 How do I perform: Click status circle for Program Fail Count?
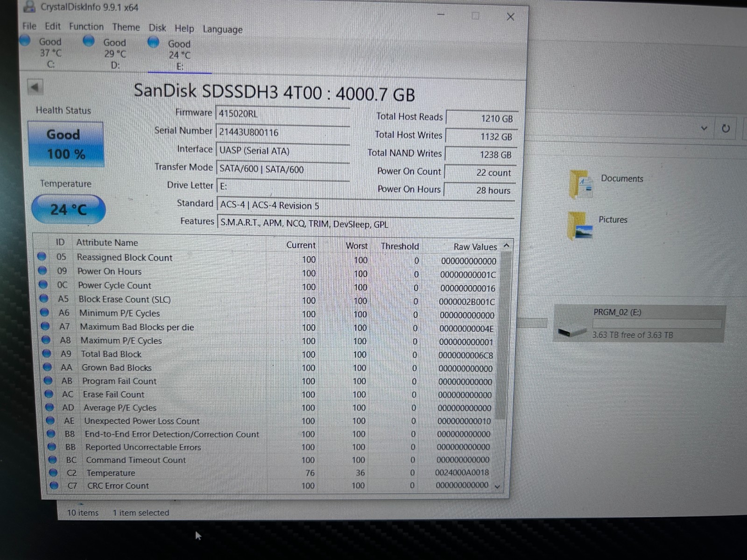(x=48, y=380)
